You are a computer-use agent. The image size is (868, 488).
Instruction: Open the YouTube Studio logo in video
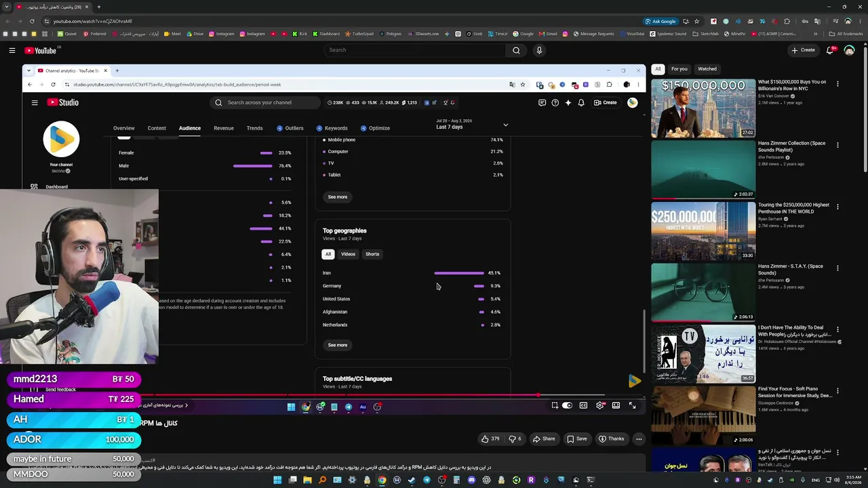click(x=63, y=102)
